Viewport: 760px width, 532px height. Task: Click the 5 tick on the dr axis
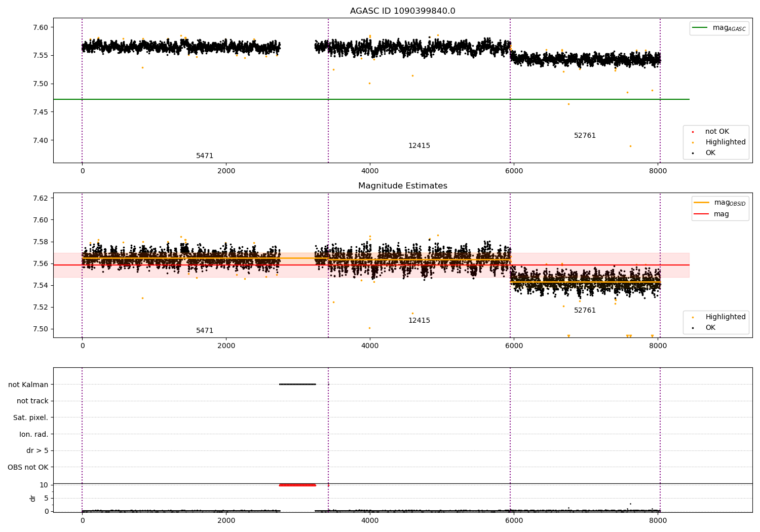(46, 498)
